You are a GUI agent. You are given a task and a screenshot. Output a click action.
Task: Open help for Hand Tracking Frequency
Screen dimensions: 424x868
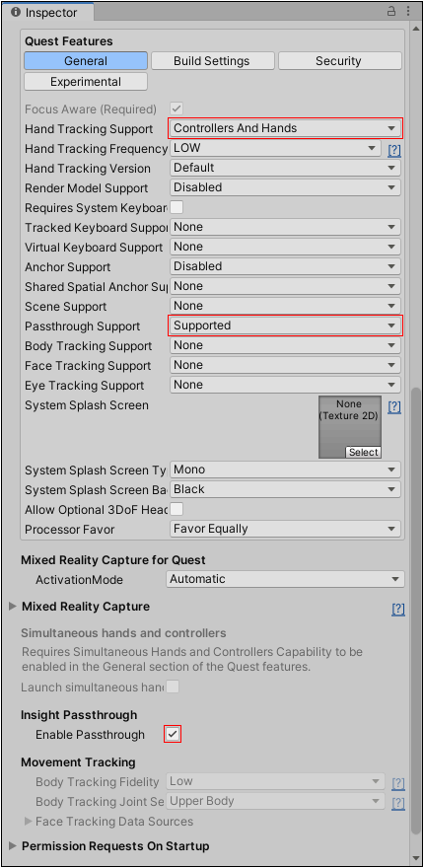pyautogui.click(x=393, y=150)
